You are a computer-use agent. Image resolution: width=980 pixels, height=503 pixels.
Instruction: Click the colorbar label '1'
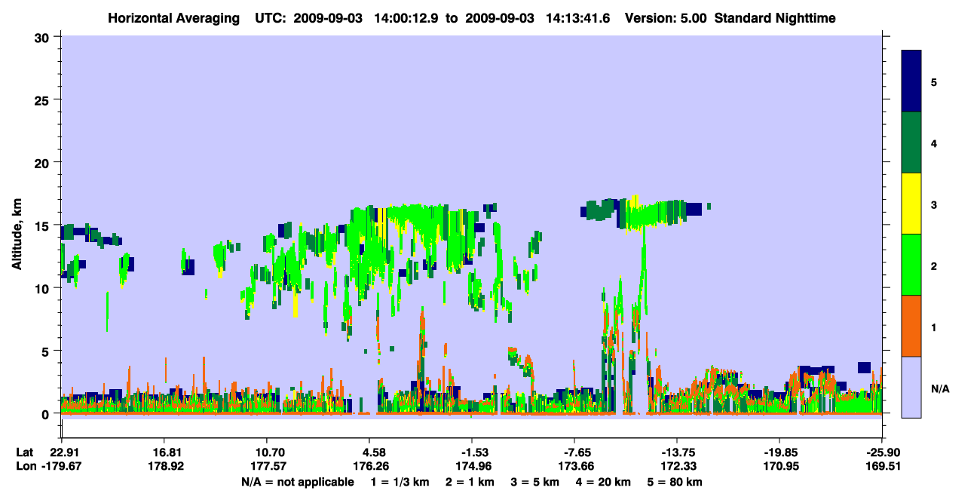click(934, 327)
